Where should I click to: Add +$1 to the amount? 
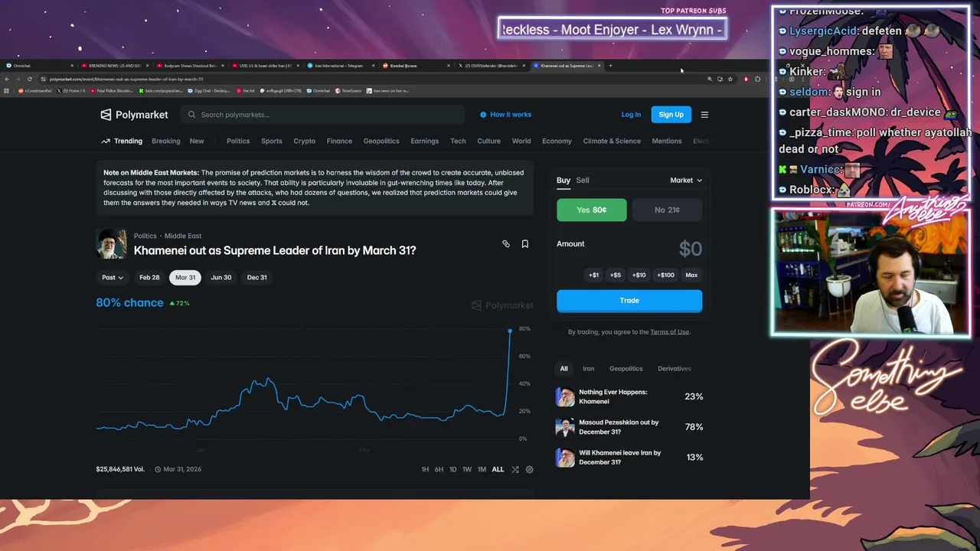pyautogui.click(x=593, y=275)
